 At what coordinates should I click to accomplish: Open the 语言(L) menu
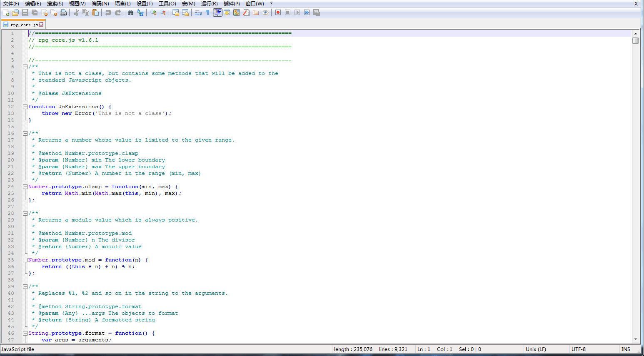point(123,4)
